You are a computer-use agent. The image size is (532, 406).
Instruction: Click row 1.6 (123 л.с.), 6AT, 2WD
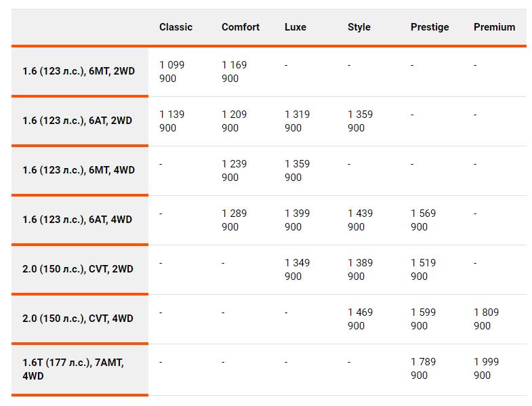tap(269, 121)
